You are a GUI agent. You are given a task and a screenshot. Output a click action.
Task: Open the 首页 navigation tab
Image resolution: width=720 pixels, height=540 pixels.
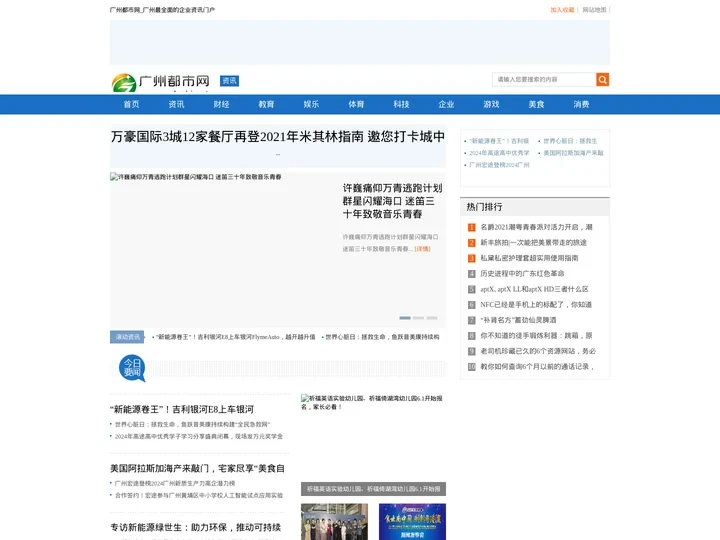pos(131,104)
